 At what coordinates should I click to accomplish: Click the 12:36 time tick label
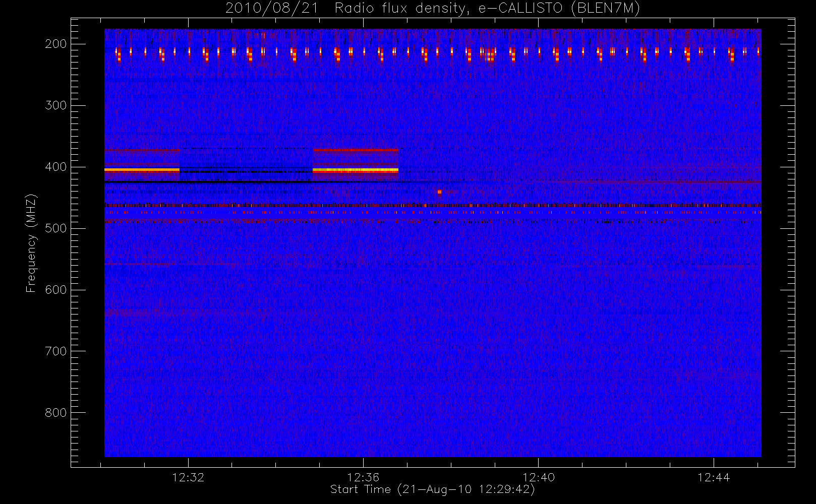[x=363, y=477]
